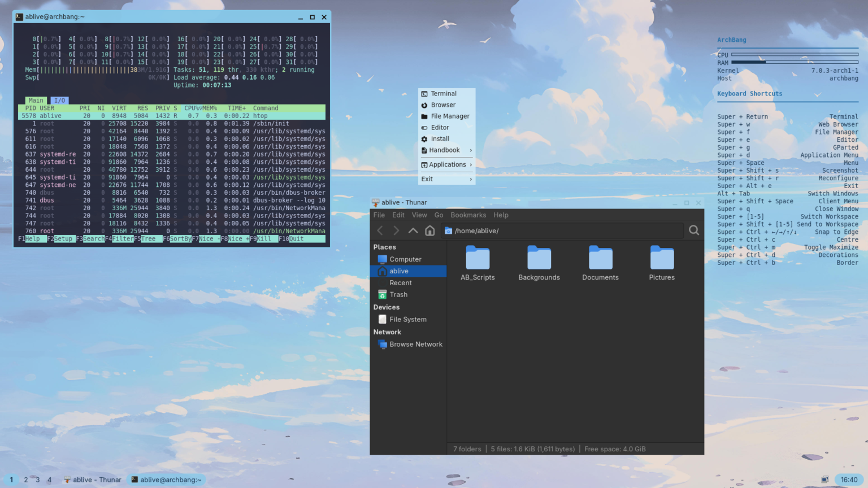Click the /home/ablive/ location bar
Screen dimensions: 868x488
[x=562, y=230]
